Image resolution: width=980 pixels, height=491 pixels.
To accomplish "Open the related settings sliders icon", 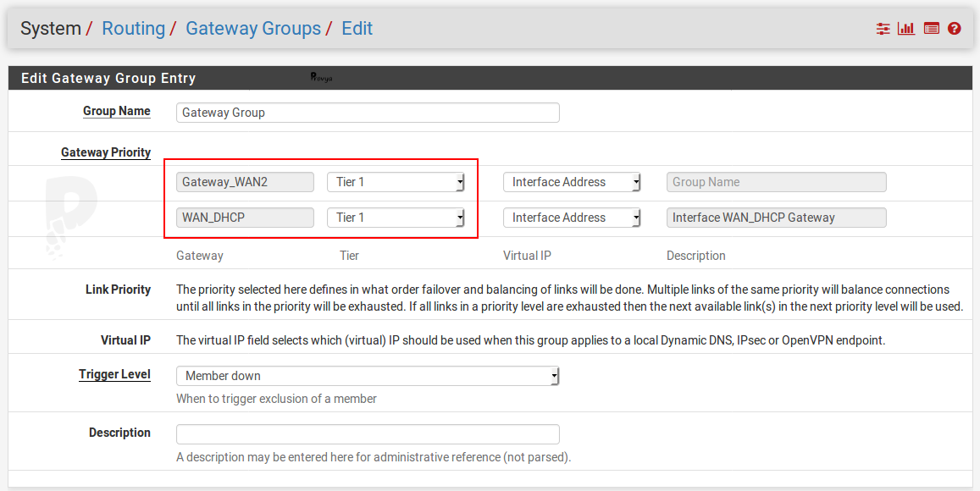I will 882,28.
